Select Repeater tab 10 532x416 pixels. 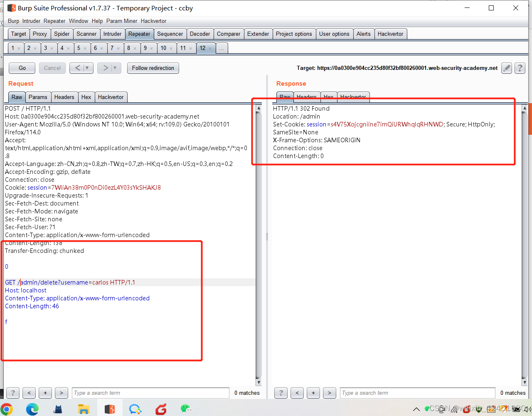point(164,48)
